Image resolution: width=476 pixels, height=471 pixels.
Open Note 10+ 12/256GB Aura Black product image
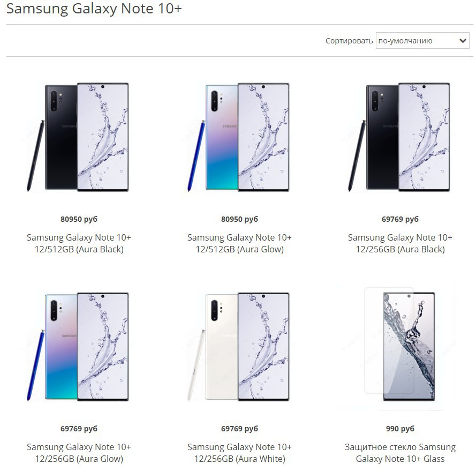click(400, 137)
